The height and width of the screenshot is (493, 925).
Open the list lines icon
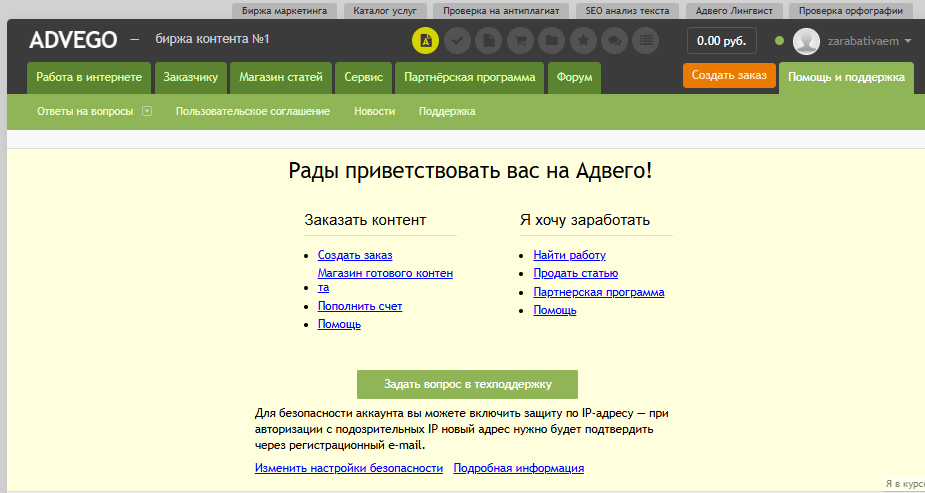646,41
